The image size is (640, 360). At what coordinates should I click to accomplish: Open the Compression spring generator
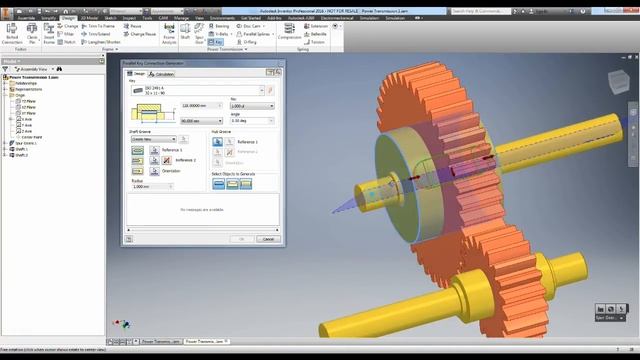(x=289, y=31)
